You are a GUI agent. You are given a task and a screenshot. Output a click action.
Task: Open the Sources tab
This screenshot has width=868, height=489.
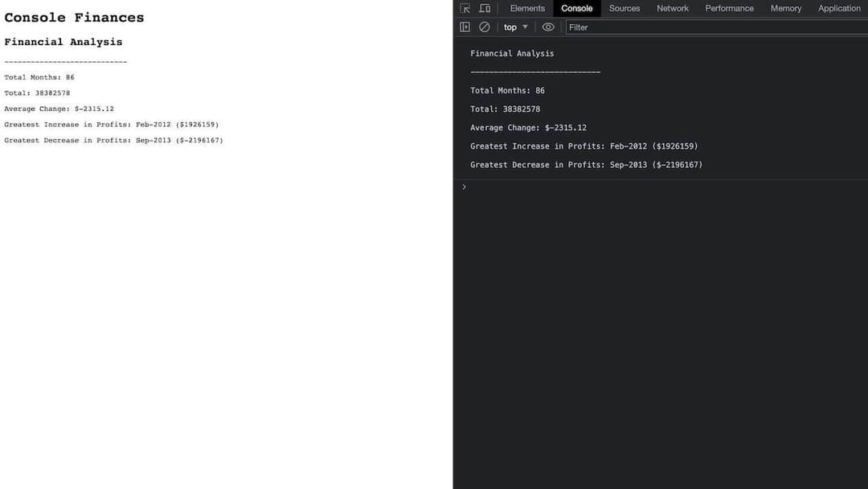(624, 9)
